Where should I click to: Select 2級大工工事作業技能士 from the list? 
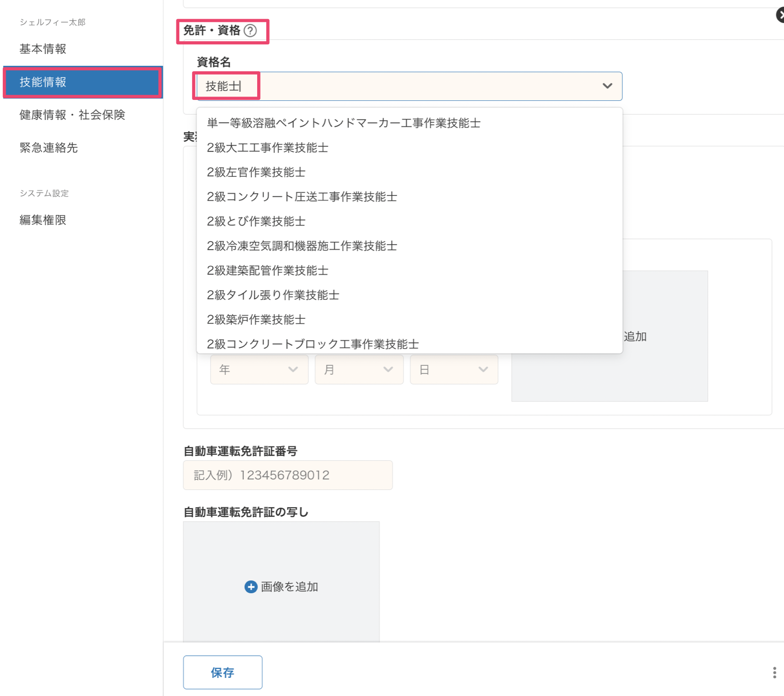point(267,148)
